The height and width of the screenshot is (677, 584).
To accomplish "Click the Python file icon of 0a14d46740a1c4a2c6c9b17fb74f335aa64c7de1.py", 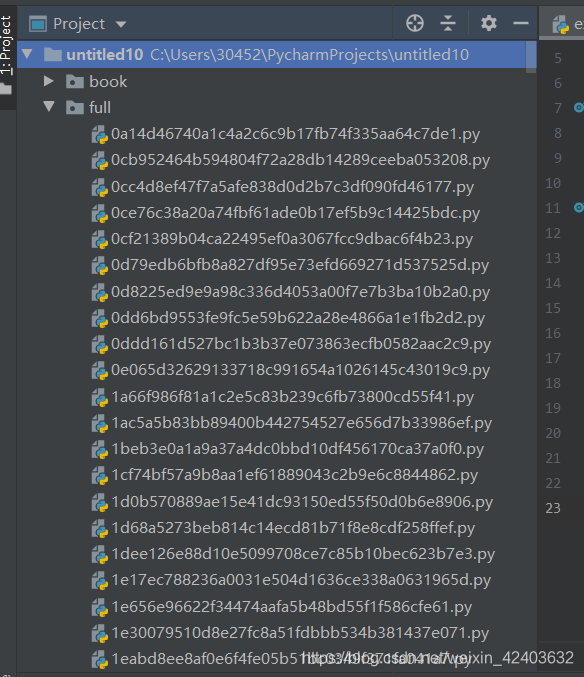I will pyautogui.click(x=99, y=134).
